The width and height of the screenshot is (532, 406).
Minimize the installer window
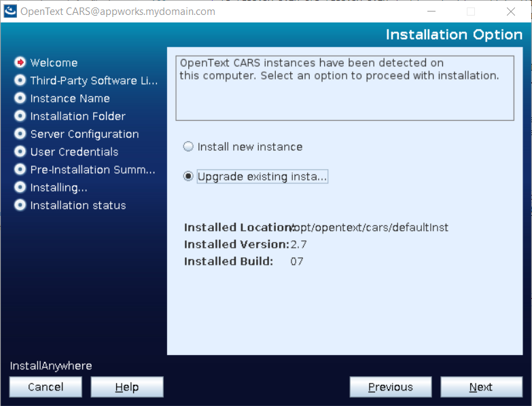click(429, 12)
